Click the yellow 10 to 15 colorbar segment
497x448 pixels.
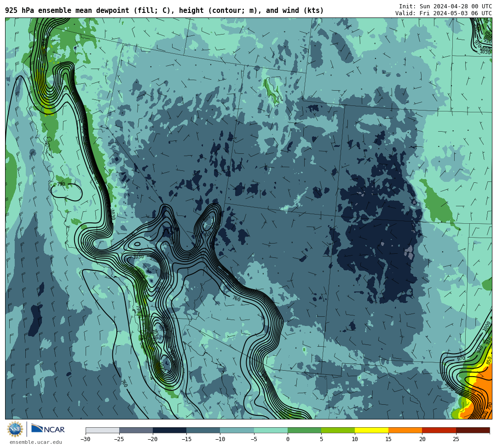click(x=371, y=430)
